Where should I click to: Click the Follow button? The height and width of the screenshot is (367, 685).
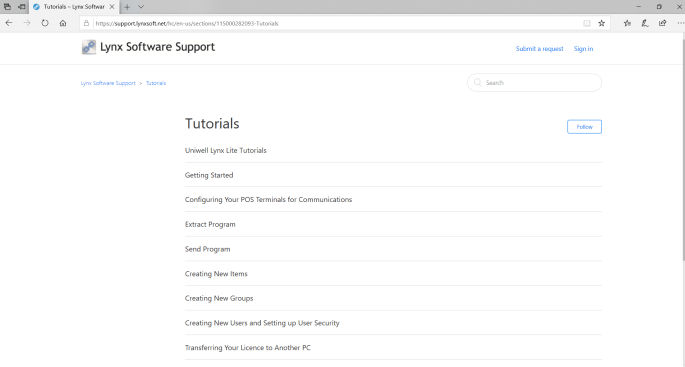[584, 127]
